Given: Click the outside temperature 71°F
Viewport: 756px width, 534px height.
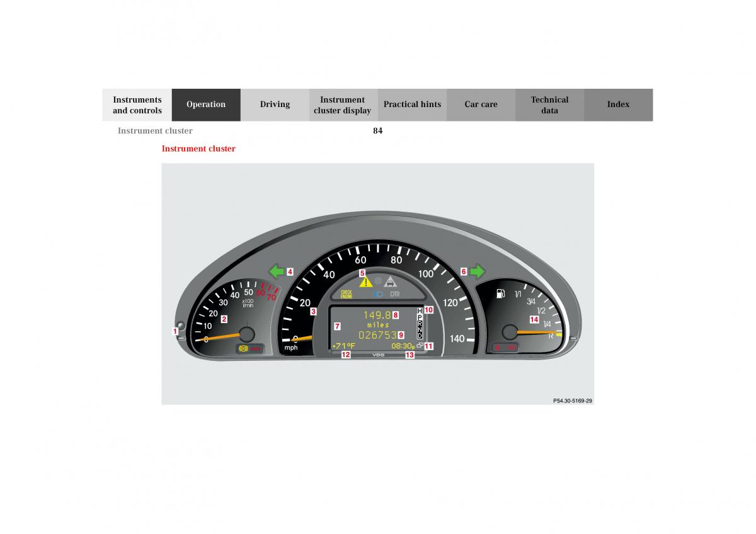Looking at the screenshot, I should pyautogui.click(x=344, y=346).
